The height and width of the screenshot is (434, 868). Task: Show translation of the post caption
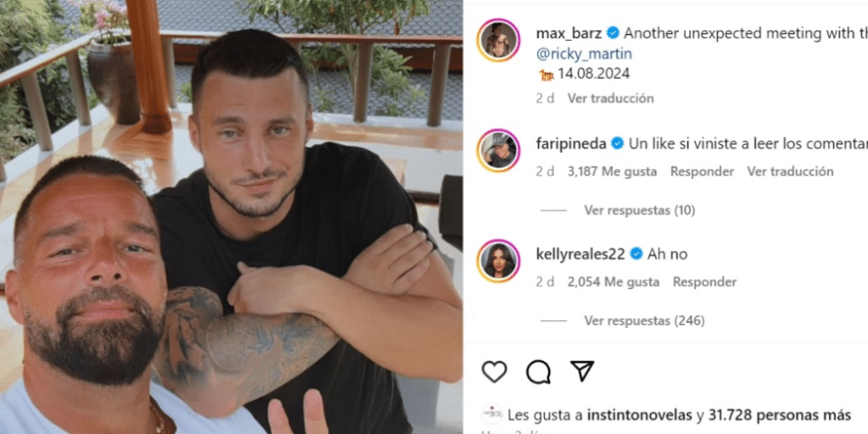point(610,99)
